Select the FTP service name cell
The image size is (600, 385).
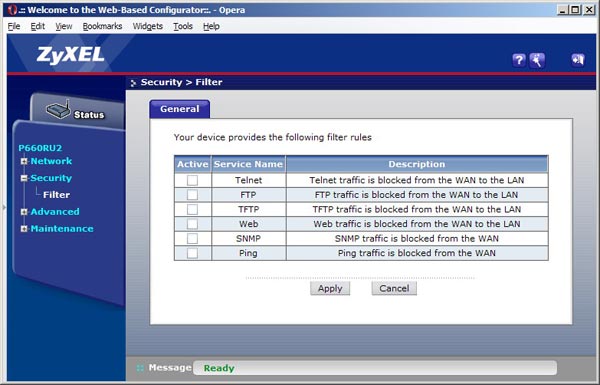pyautogui.click(x=248, y=195)
